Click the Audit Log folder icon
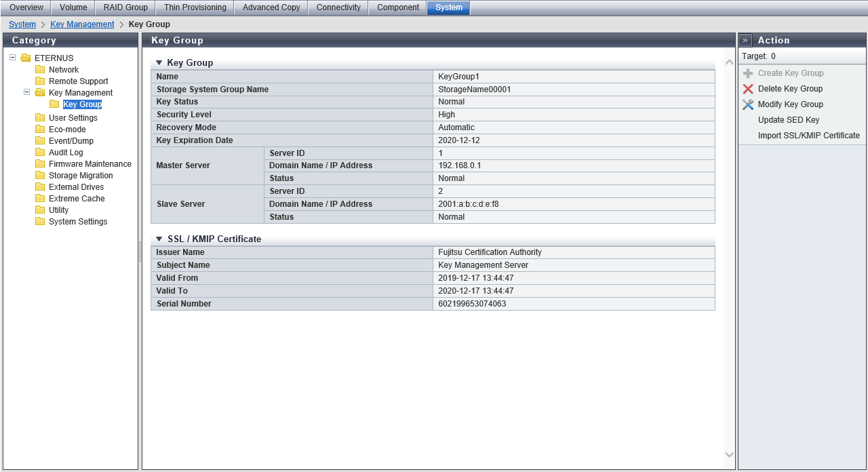This screenshot has width=868, height=472. 40,153
